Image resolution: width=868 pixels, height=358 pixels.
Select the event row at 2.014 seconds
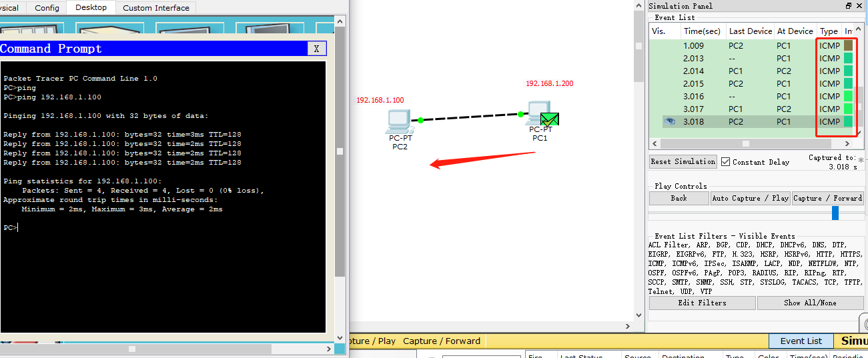point(753,71)
